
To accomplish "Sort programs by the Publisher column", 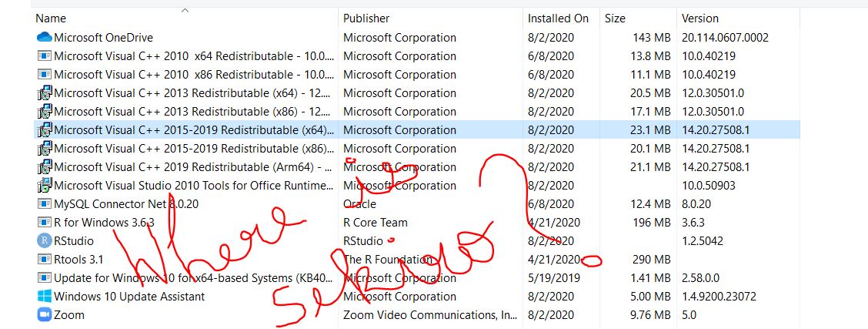I will tap(366, 18).
